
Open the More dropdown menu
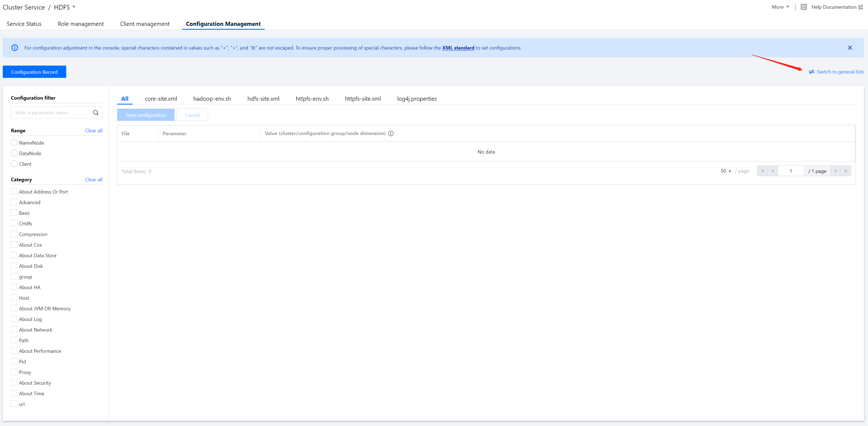pyautogui.click(x=780, y=7)
